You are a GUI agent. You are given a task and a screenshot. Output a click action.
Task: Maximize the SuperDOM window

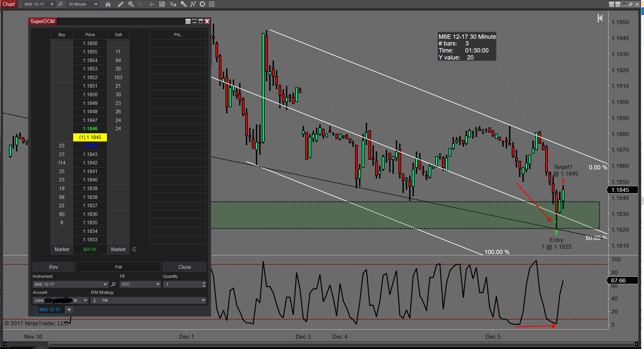201,21
